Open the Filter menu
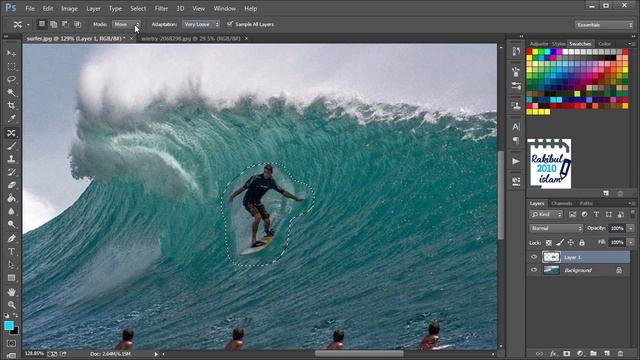The image size is (640, 360). 161,8
